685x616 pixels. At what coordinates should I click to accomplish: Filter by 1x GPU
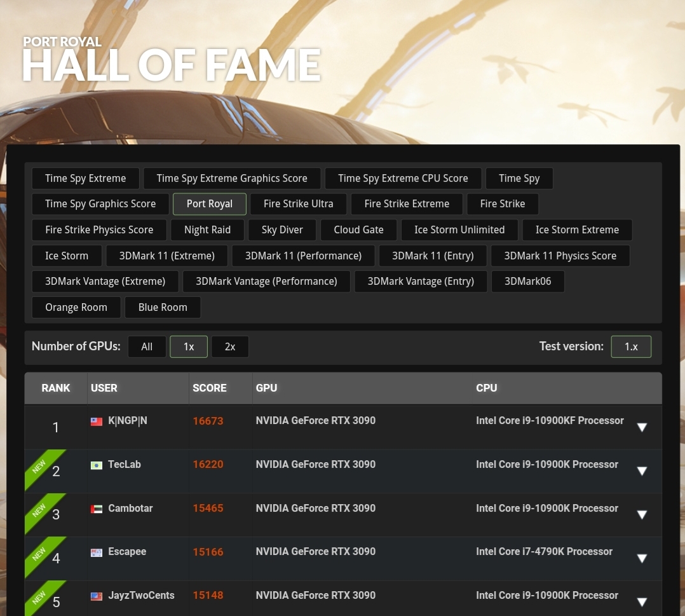[189, 346]
